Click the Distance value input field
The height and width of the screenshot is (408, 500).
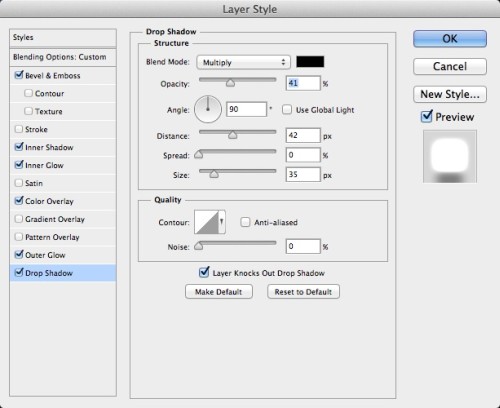(303, 135)
